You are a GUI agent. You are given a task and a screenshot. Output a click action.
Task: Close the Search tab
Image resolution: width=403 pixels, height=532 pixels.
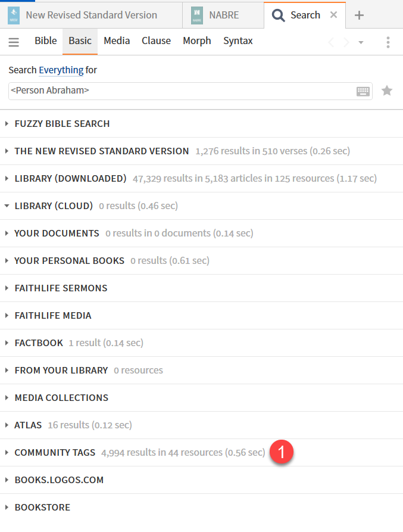[x=333, y=14]
